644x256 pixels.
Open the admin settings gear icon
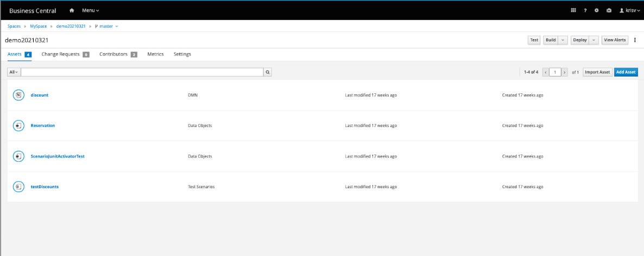click(596, 10)
